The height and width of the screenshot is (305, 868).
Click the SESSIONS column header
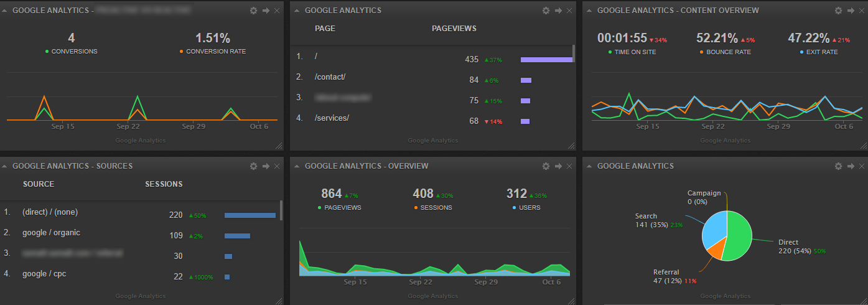164,184
